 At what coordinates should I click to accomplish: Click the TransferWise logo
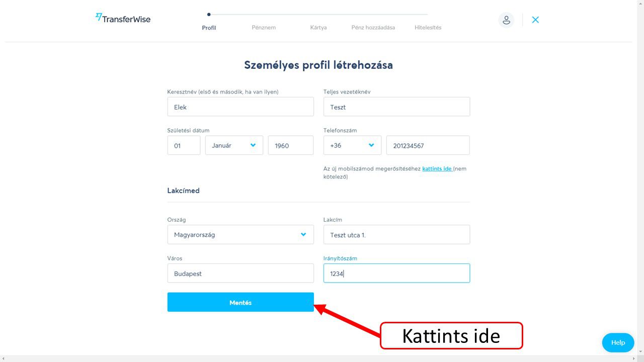[123, 19]
